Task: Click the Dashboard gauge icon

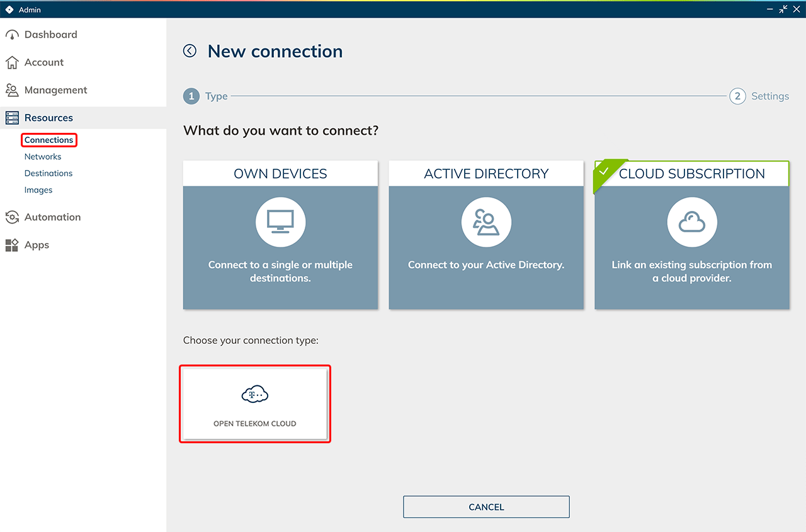Action: (x=12, y=35)
